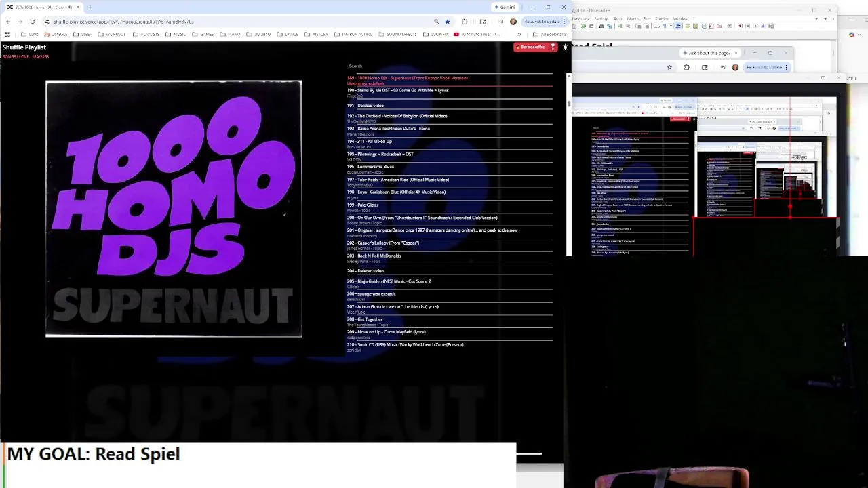Select track 210 Sonic CD Wacky Workbench Zone
This screenshot has height=488, width=868.
[450, 347]
